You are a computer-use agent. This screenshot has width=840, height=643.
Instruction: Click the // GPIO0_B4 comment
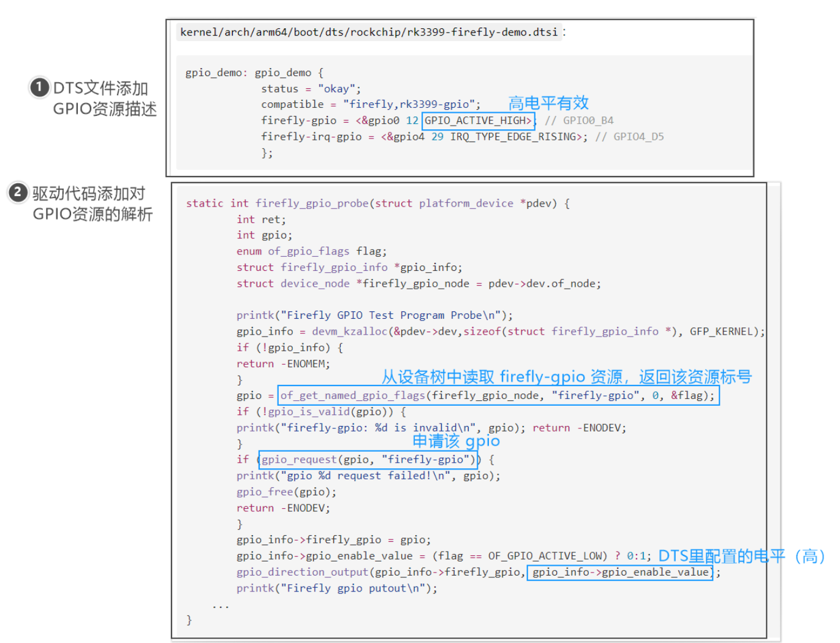[579, 121]
